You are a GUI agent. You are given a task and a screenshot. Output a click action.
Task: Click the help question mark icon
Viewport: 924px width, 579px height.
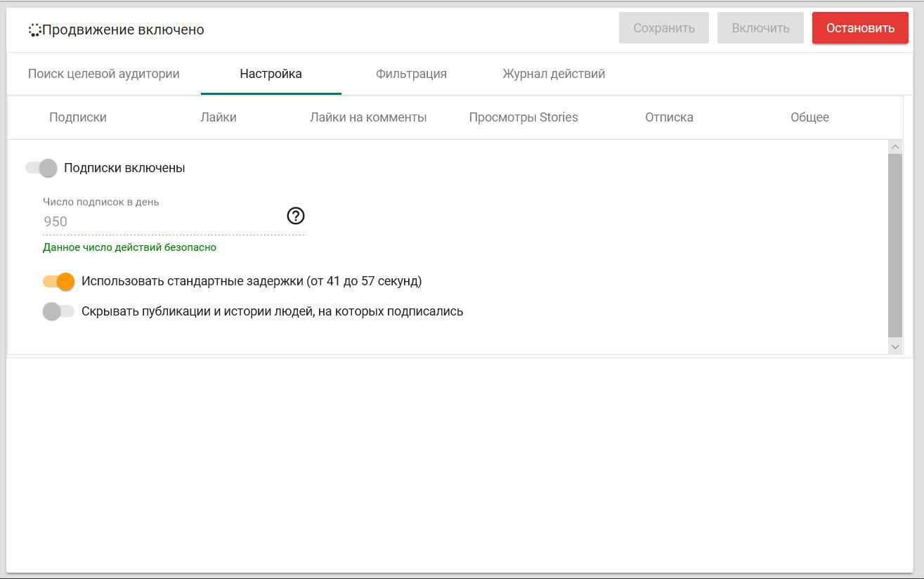click(296, 216)
